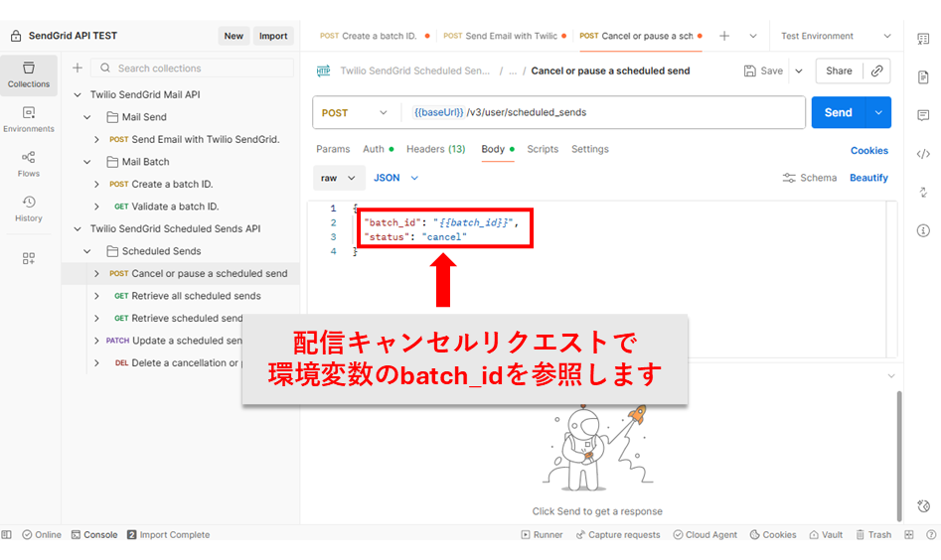941x560 pixels.
Task: Open the POST method dropdown
Action: (x=356, y=113)
